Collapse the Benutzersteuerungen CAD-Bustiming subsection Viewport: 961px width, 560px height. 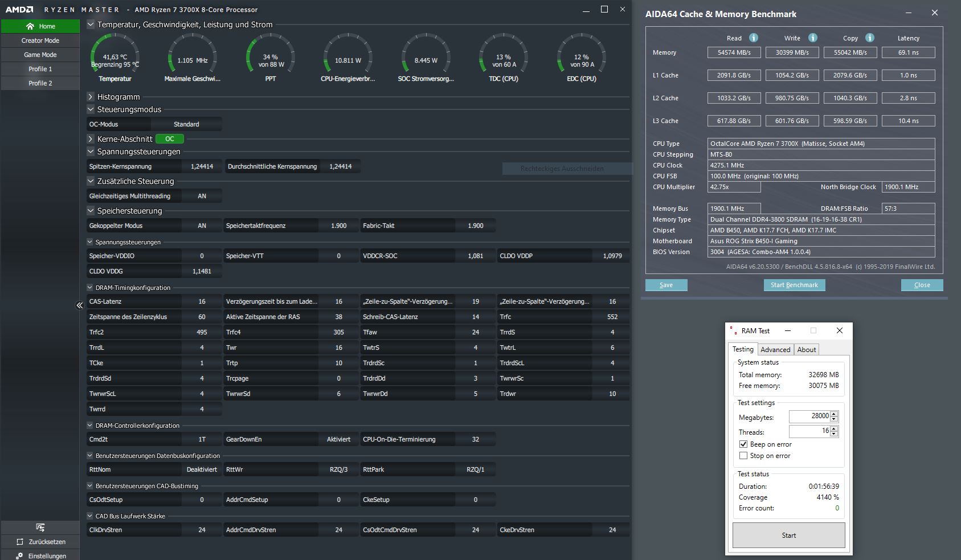[x=90, y=486]
